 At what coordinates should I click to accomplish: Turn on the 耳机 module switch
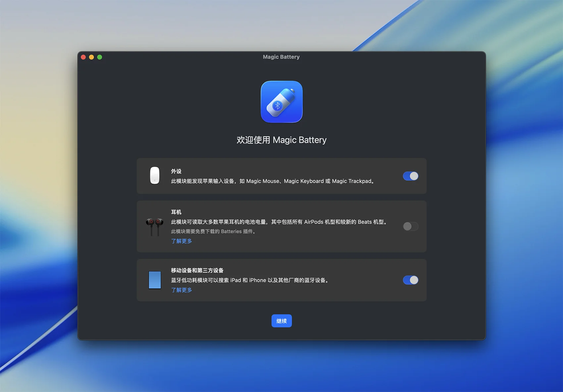pos(410,226)
